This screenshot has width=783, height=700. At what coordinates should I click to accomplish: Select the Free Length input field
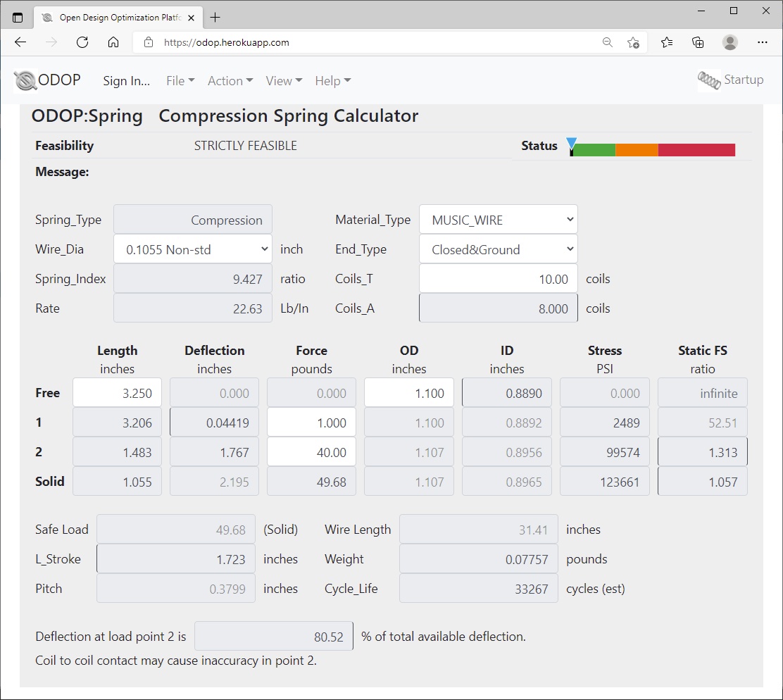pos(117,392)
